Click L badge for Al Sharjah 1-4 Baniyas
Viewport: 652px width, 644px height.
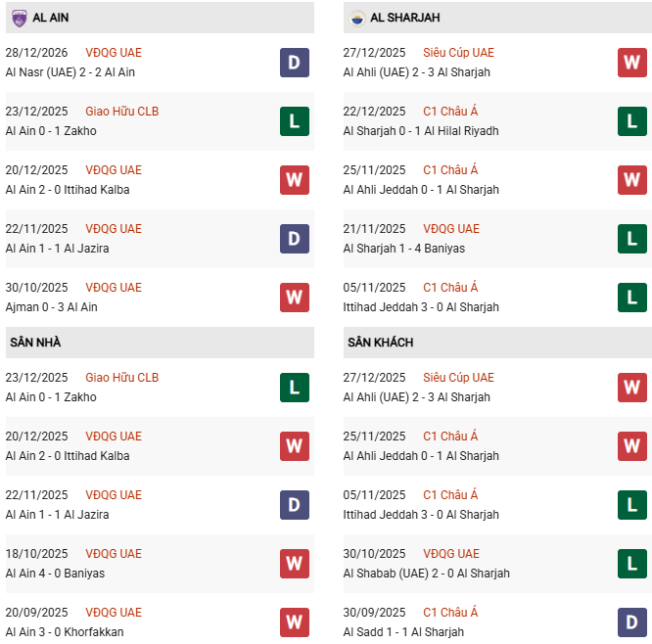(632, 239)
